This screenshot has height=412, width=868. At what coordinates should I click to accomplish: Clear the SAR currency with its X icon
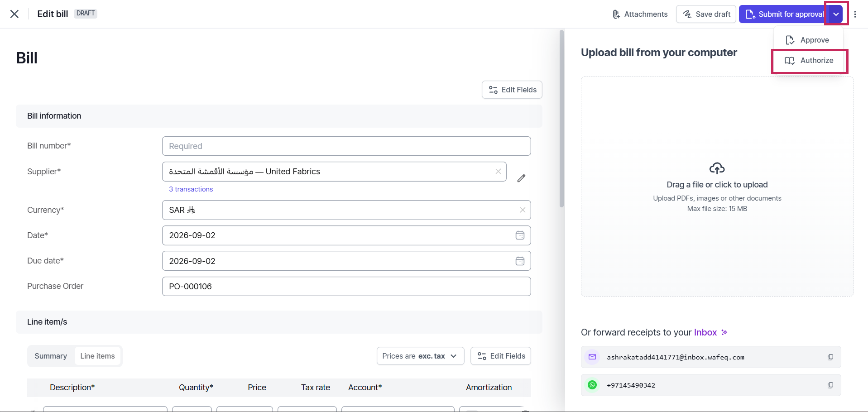click(523, 210)
